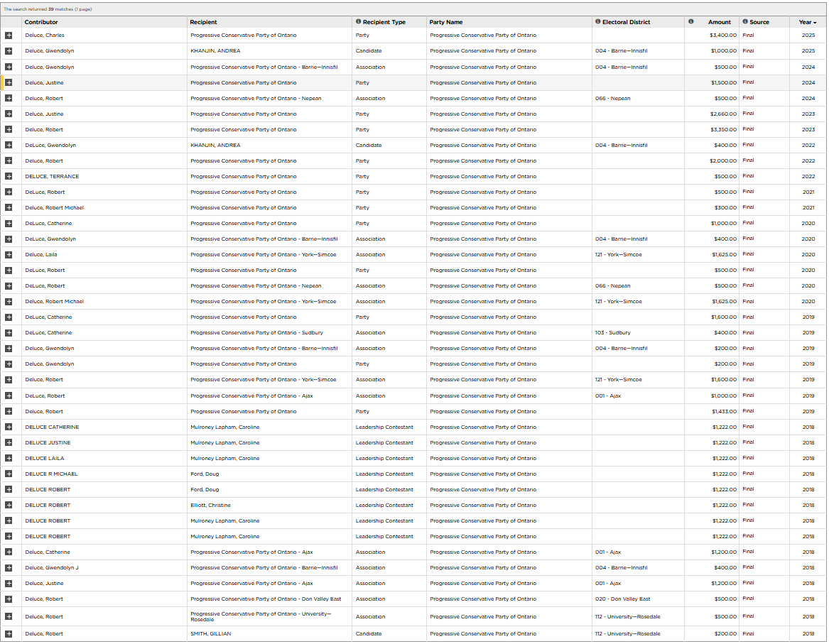Expand DELUCE ROBERT Ford, Doug row
Screen dimensions: 829x644
pyautogui.click(x=9, y=490)
